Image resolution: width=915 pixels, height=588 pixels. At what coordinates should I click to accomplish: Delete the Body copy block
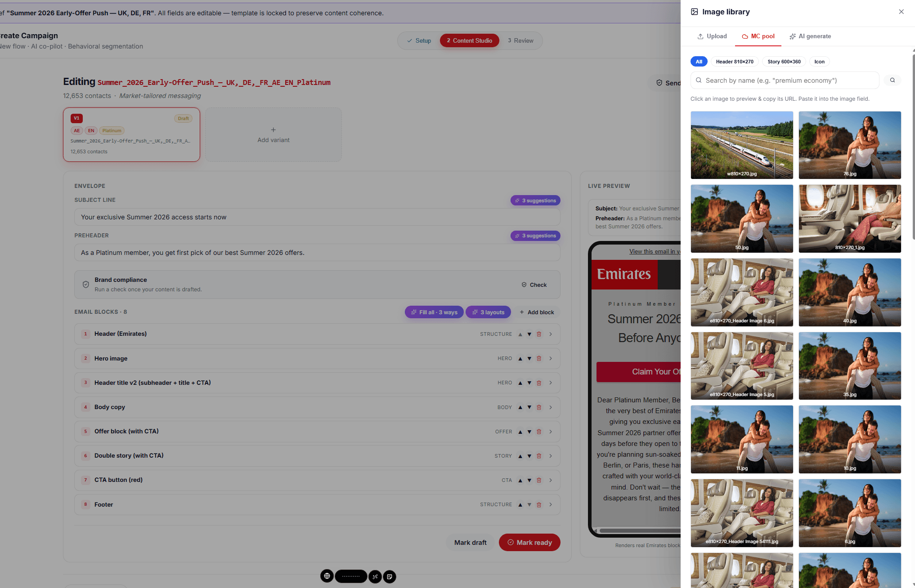(539, 407)
